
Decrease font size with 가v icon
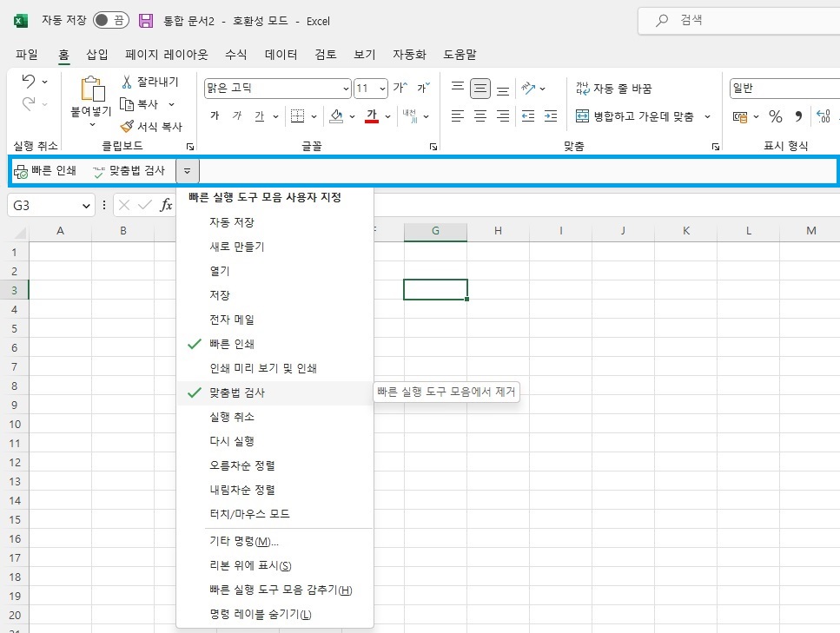pyautogui.click(x=423, y=88)
